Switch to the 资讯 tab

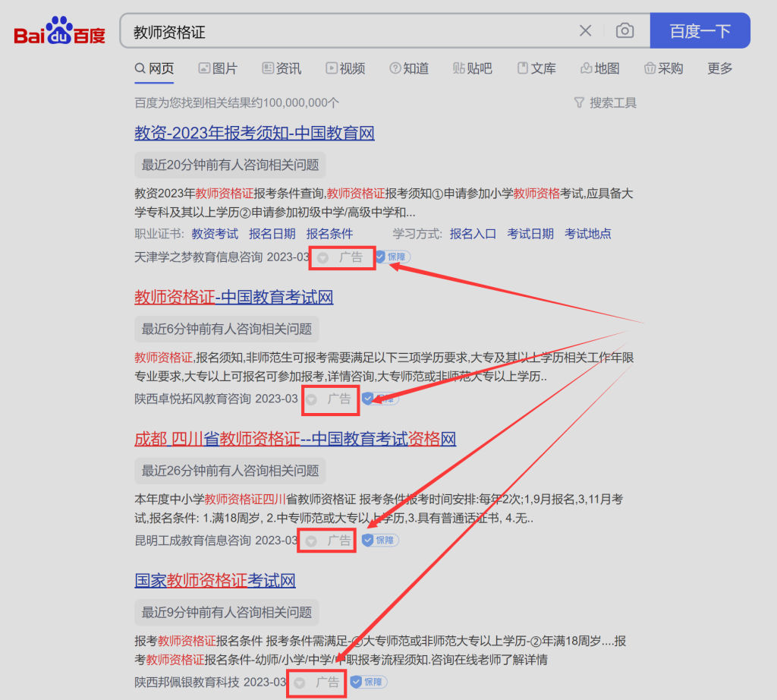(282, 68)
